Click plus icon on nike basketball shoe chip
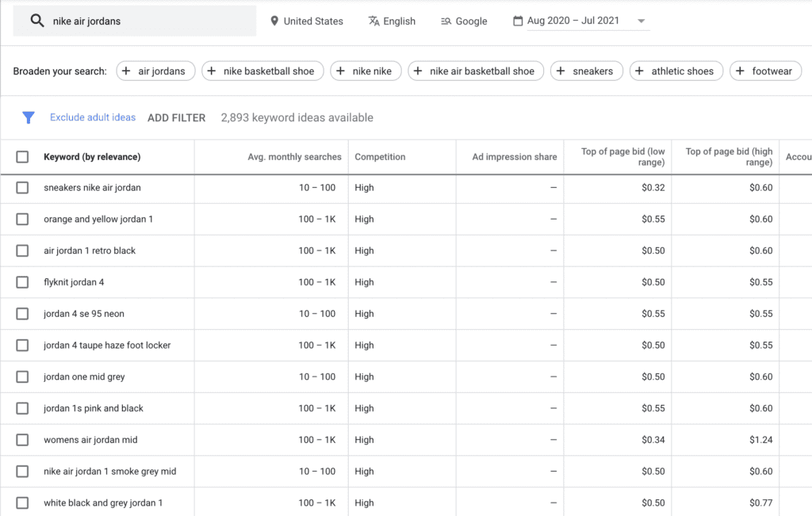The image size is (812, 516). tap(211, 71)
